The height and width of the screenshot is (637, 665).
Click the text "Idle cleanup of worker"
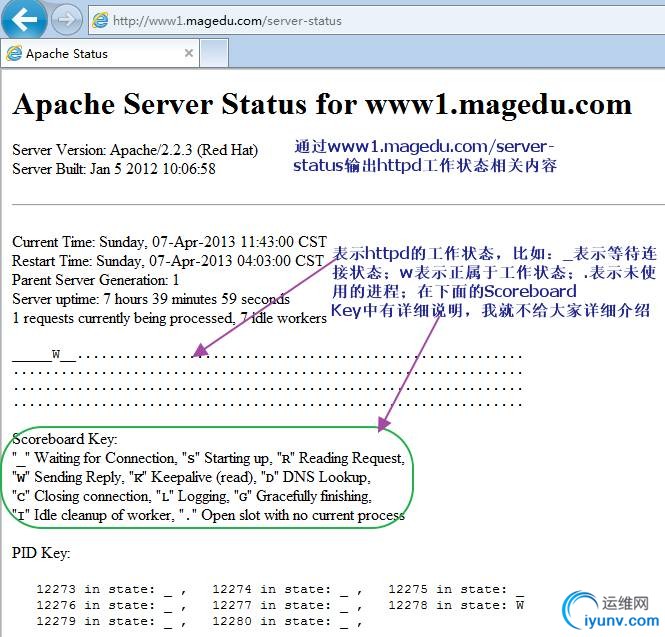point(103,515)
